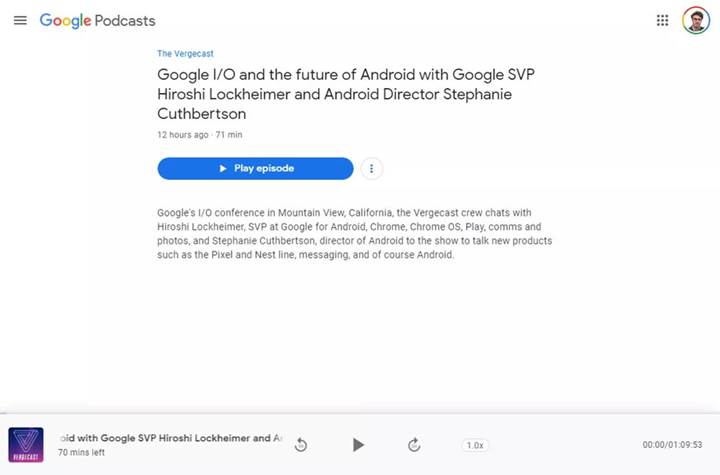Click the "70 mins left" label
Screen dimensions: 720x475
84,453
